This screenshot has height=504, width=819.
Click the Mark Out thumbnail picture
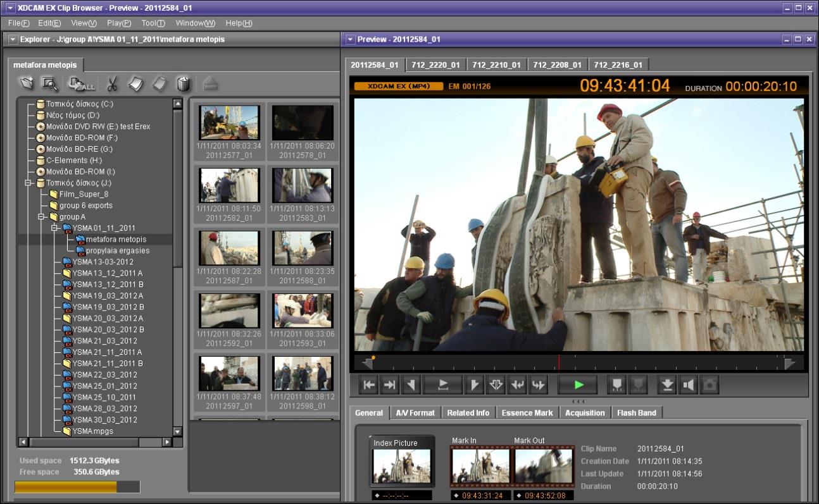click(544, 467)
